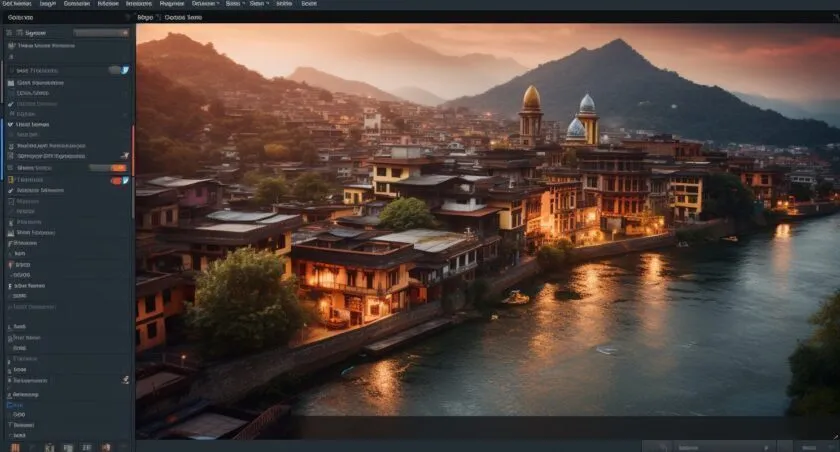Open the dropdown field in bottom status bar
This screenshot has width=840, height=452.
click(723, 447)
